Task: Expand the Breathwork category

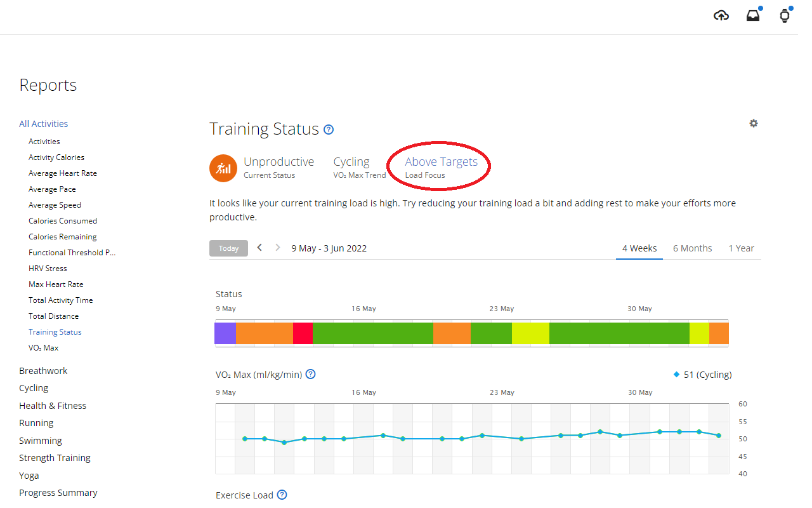Action: (x=43, y=371)
